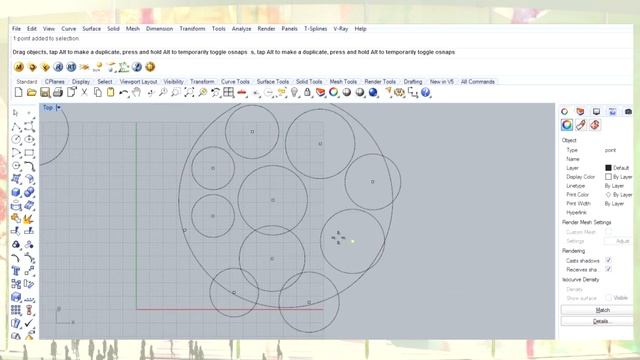Switch to the Drafting toolbar tab
Screen dimensions: 640x360
[413, 82]
